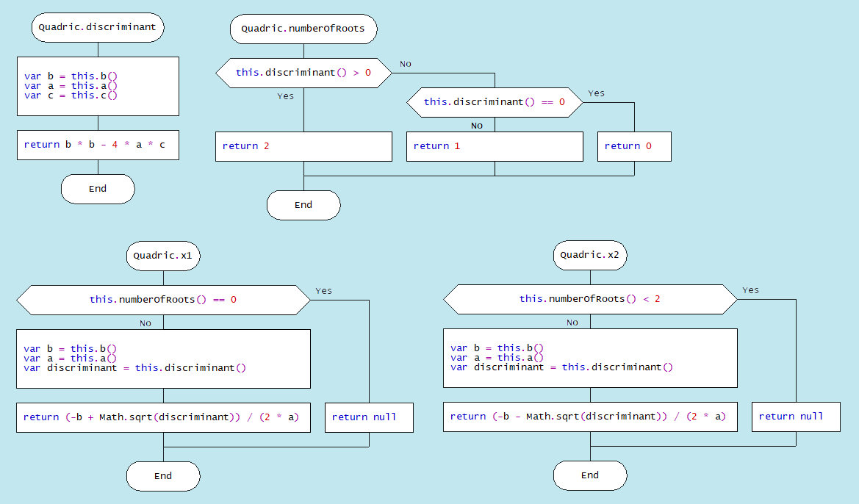The width and height of the screenshot is (859, 504).
Task: Click 'return null' in the Quadric.x2 diagram
Action: point(795,417)
